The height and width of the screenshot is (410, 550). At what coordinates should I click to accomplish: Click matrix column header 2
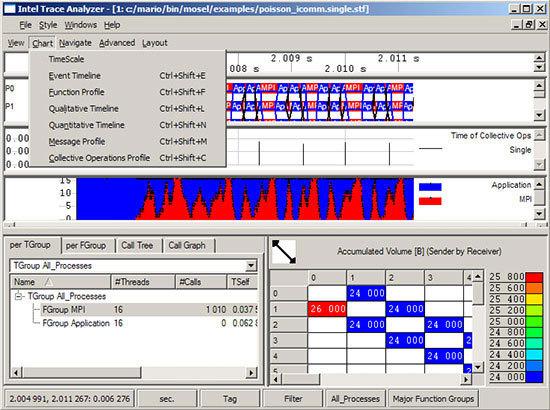[x=405, y=278]
